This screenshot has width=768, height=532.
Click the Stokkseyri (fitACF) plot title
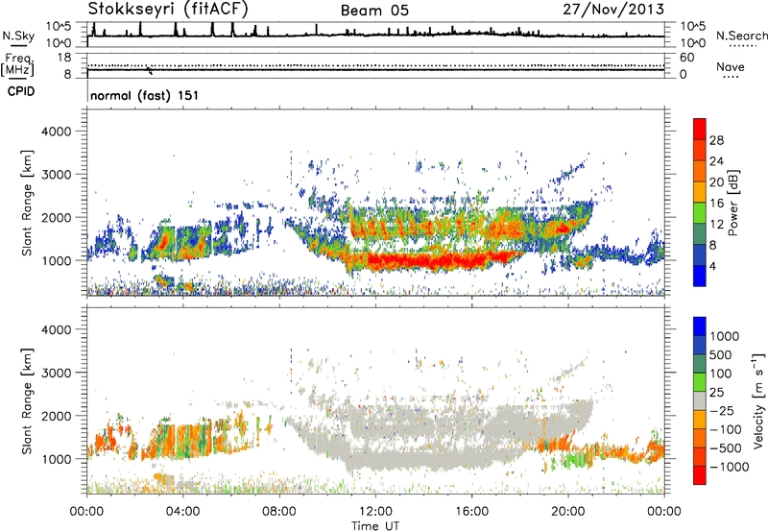(168, 9)
